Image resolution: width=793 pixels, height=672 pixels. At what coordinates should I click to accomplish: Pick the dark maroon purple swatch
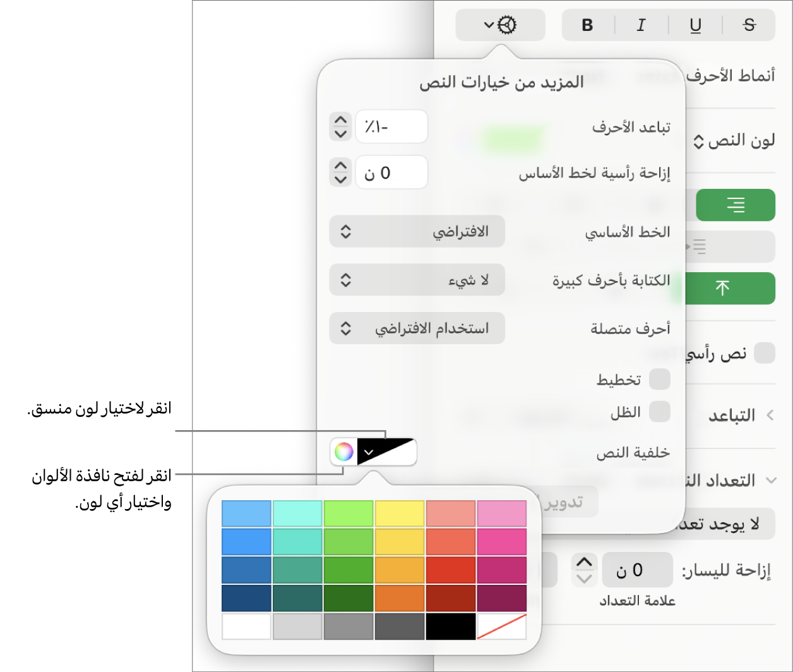point(502,599)
